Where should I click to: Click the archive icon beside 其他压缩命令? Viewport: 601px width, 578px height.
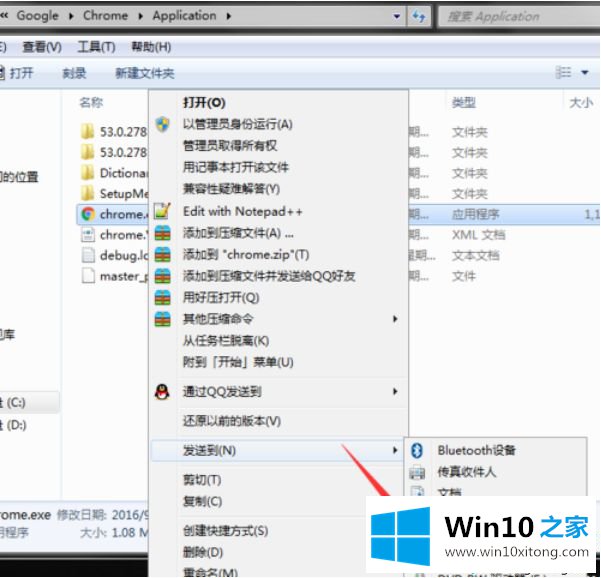(x=162, y=319)
